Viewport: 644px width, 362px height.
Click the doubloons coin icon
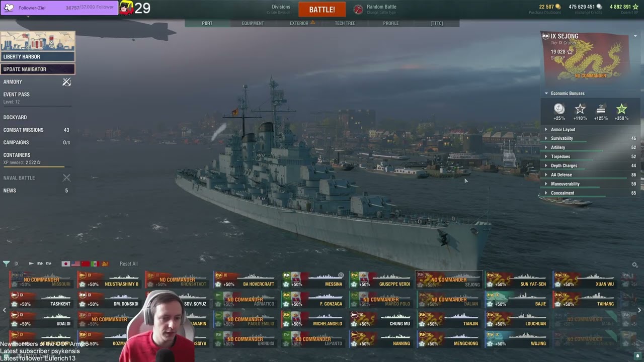tap(557, 7)
